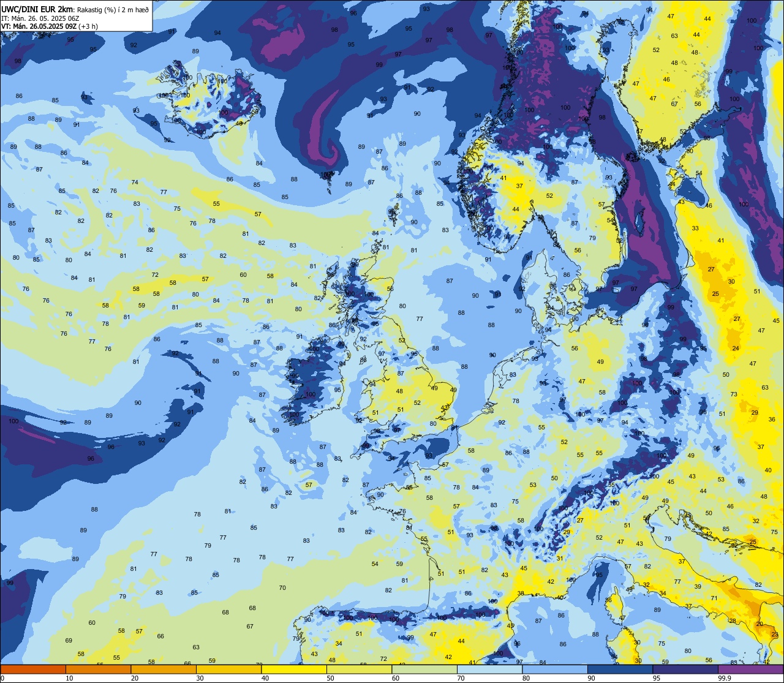Select the 30–40 amber legend band
The height and width of the screenshot is (683, 784).
point(228,670)
